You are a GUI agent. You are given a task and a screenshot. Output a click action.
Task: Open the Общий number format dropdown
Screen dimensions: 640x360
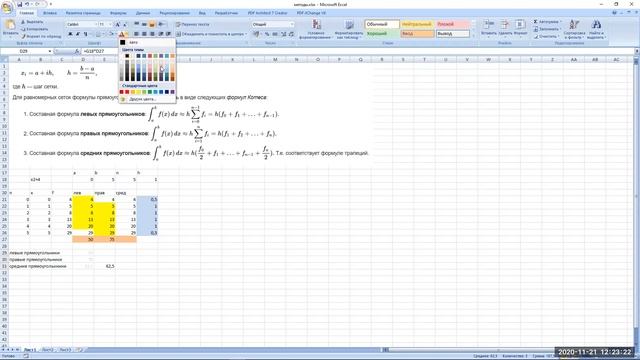292,24
